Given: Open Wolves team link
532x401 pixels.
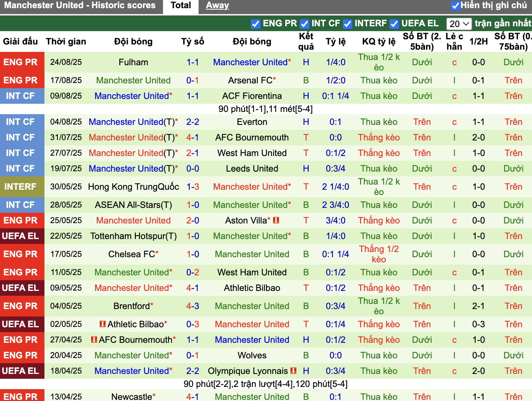Looking at the screenshot, I should pos(252,355).
